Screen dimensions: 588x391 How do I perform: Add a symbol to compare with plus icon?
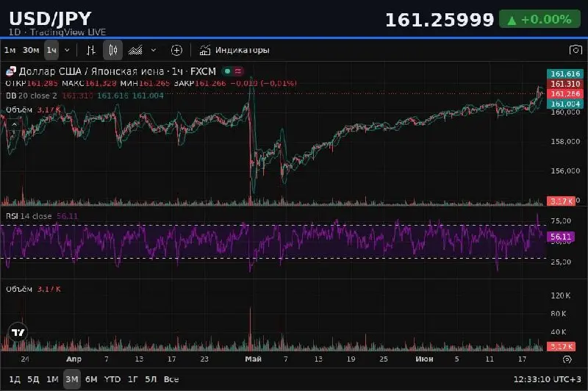176,50
